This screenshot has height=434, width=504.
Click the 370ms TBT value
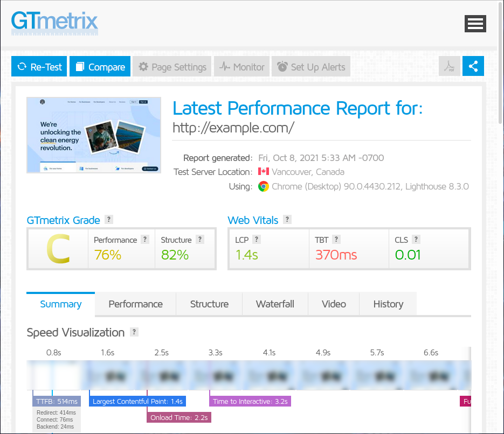[x=336, y=255]
